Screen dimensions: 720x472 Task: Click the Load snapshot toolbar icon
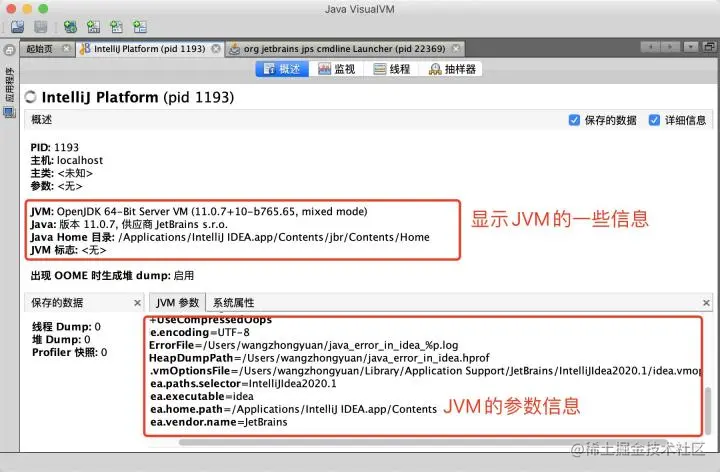pyautogui.click(x=17, y=27)
